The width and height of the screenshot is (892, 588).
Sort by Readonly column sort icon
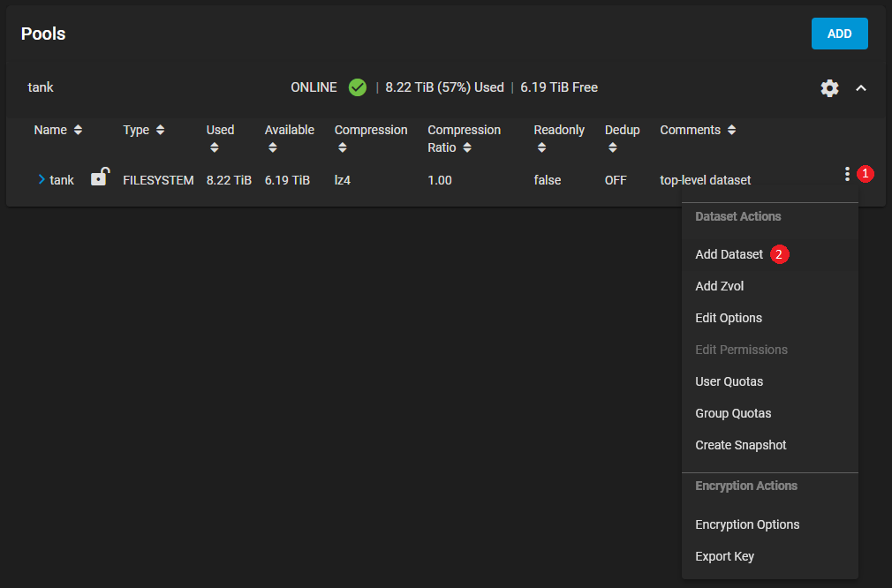[541, 147]
